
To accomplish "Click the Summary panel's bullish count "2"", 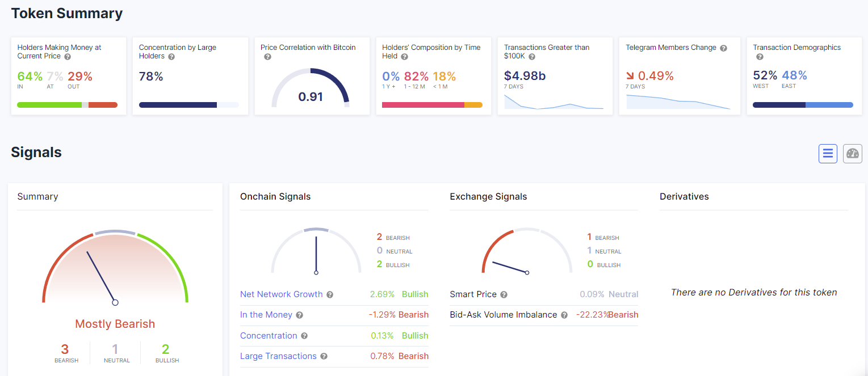I will 166,349.
